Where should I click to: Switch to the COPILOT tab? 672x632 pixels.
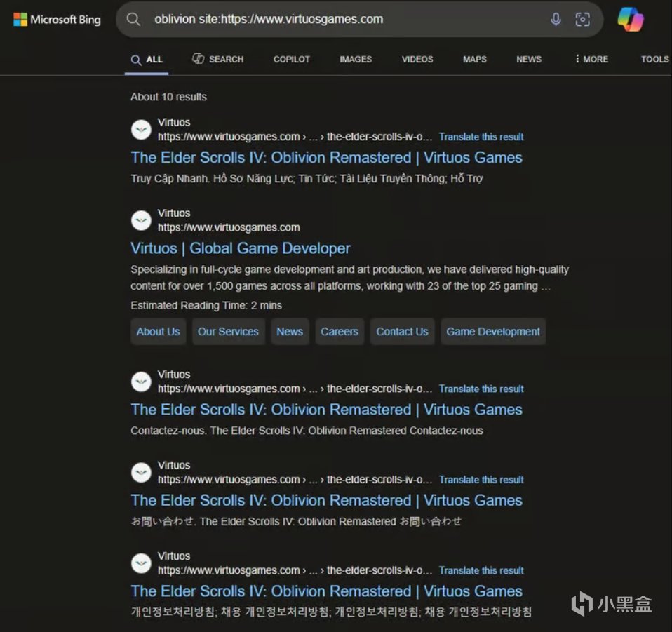coord(291,59)
